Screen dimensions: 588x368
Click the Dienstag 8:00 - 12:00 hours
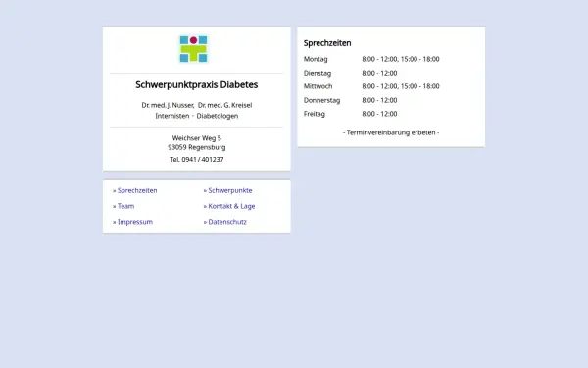click(379, 73)
